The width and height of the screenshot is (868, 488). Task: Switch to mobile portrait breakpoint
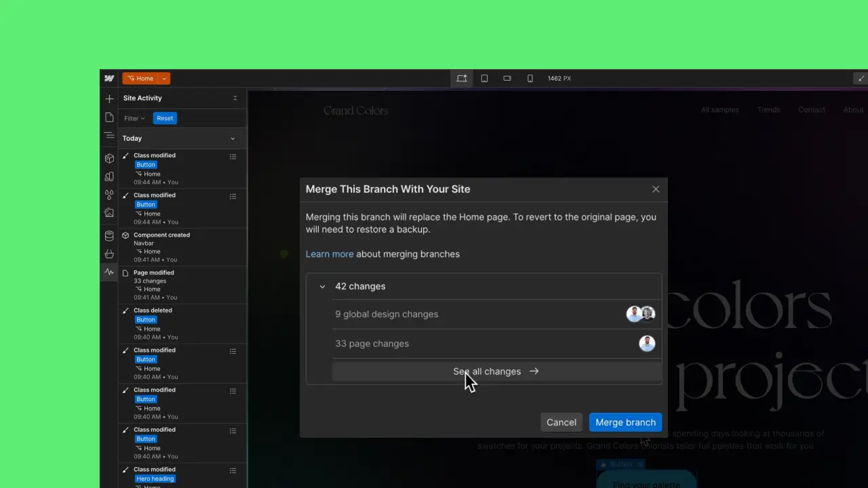(x=530, y=78)
